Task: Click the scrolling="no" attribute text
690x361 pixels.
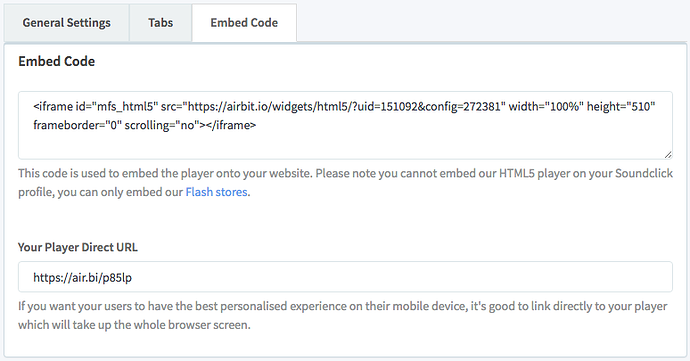Action: pyautogui.click(x=161, y=125)
